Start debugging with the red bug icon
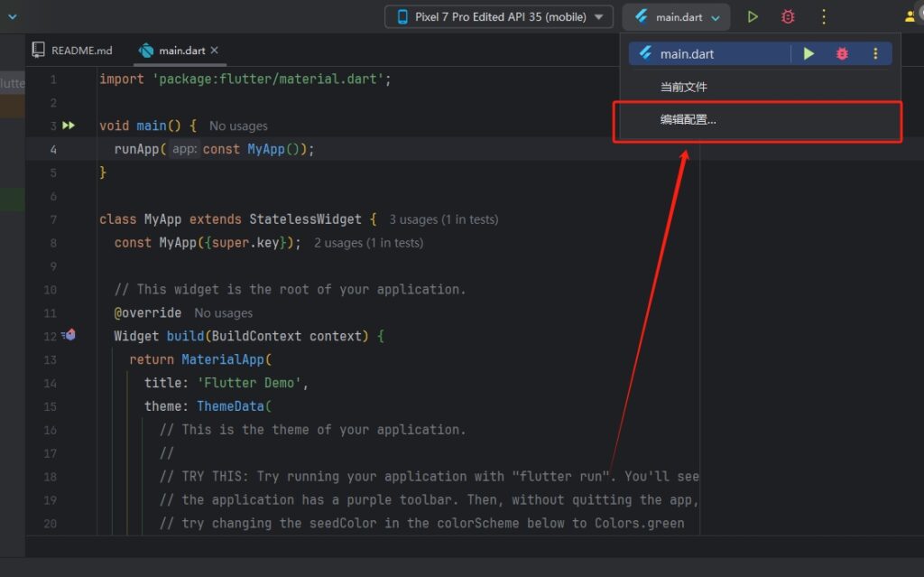Viewport: 924px width, 577px height. coord(787,16)
